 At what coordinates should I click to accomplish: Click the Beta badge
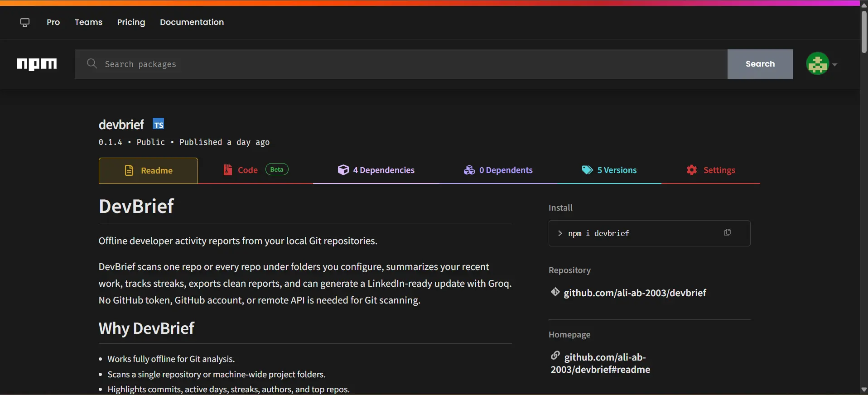coord(277,169)
